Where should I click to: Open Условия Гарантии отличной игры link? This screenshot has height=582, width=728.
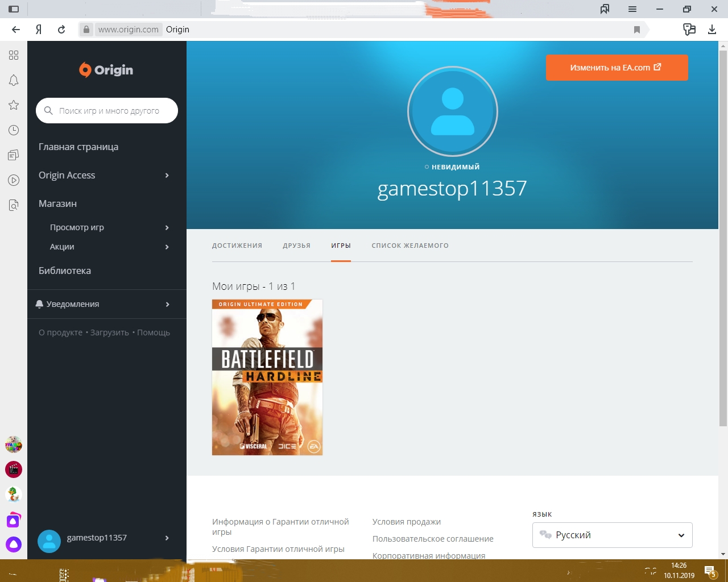click(278, 549)
